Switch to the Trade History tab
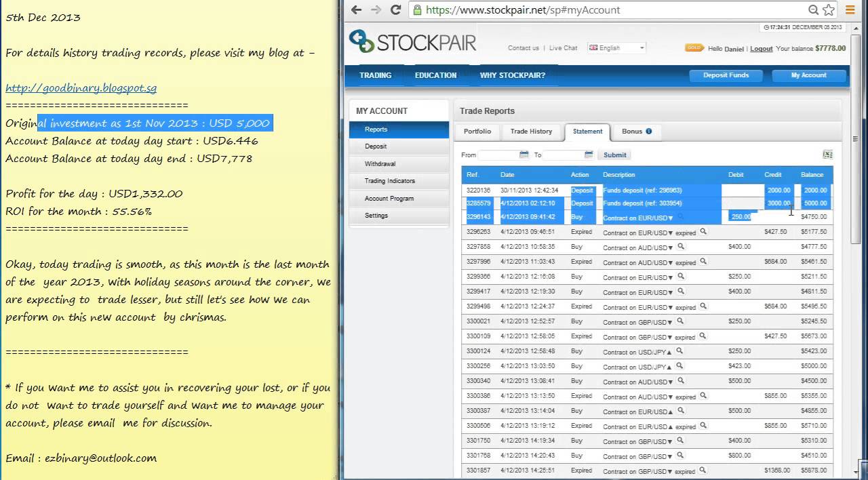The width and height of the screenshot is (868, 480). tap(531, 132)
